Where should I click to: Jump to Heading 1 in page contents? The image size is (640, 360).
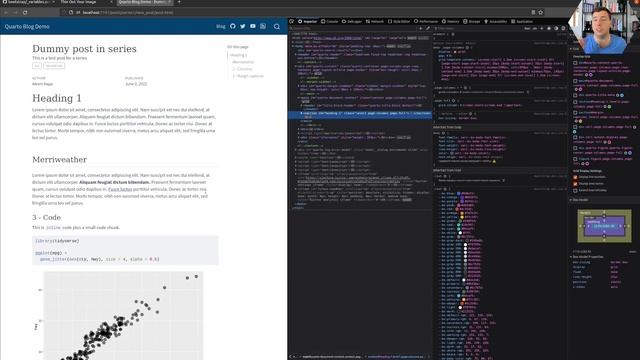point(238,55)
